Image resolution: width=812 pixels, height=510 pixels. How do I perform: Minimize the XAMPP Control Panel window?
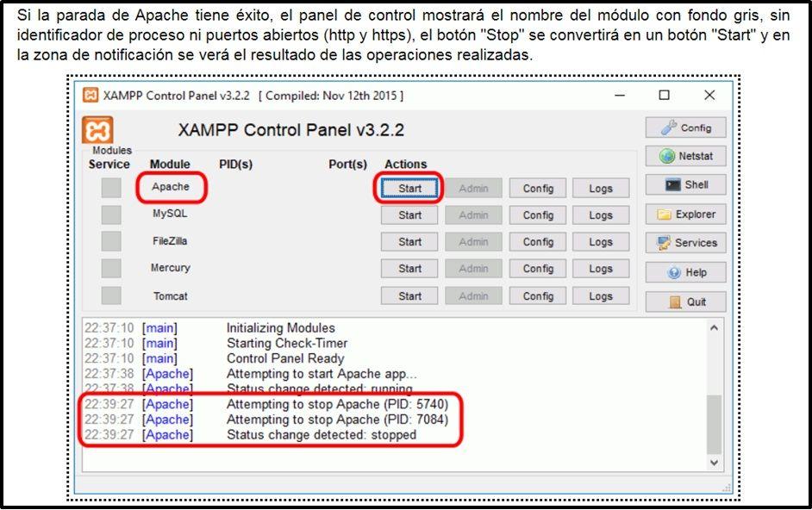coord(620,96)
